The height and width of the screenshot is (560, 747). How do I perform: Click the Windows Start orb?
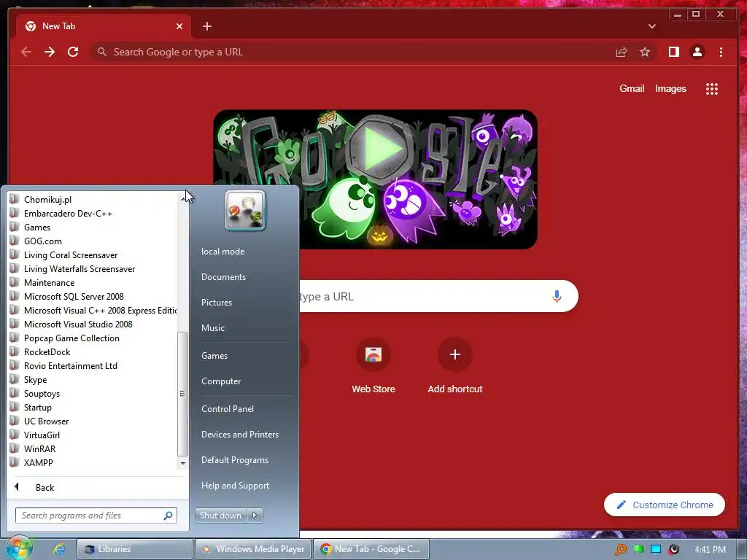coord(19,548)
